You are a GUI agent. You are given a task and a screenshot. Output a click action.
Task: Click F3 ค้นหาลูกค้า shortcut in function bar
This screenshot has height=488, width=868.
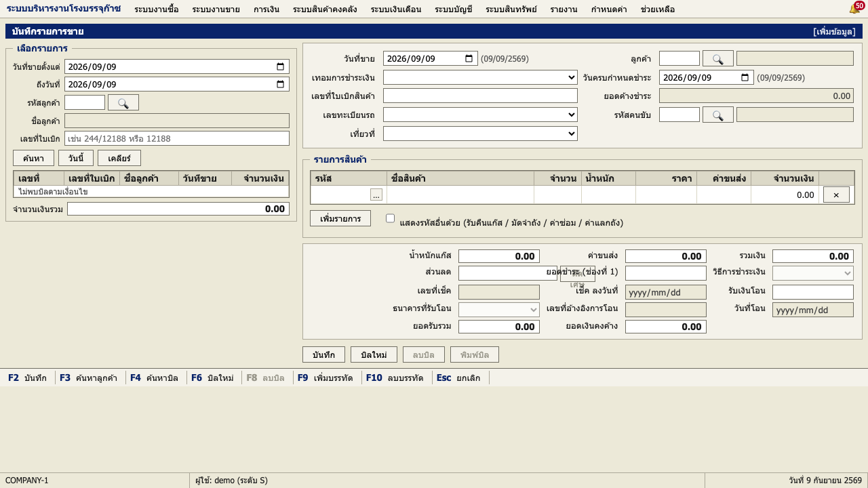point(88,378)
